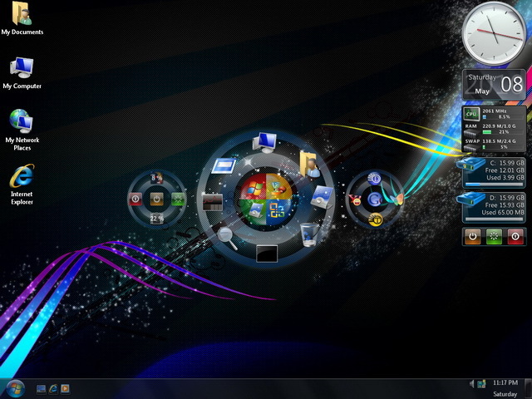This screenshot has height=399, width=532.
Task: Click the CPU 8.5% usage bar
Action: (x=502, y=117)
